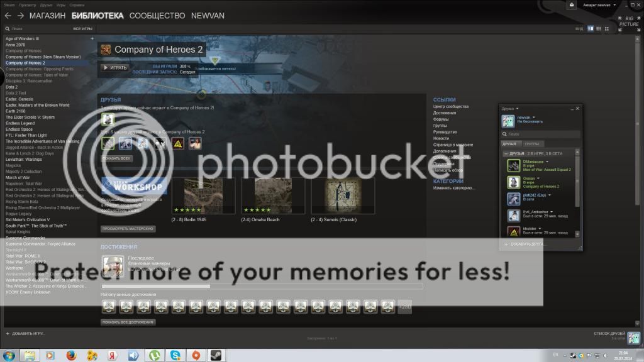
Task: Click ПРОСМОТРЕТЬ МАСТЕРСКУЮ button
Action: click(x=128, y=229)
